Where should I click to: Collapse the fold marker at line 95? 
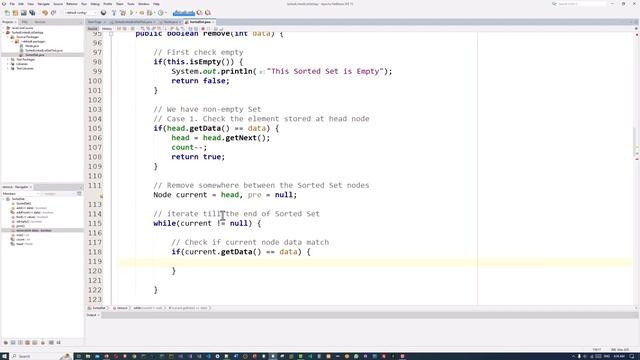tap(111, 34)
